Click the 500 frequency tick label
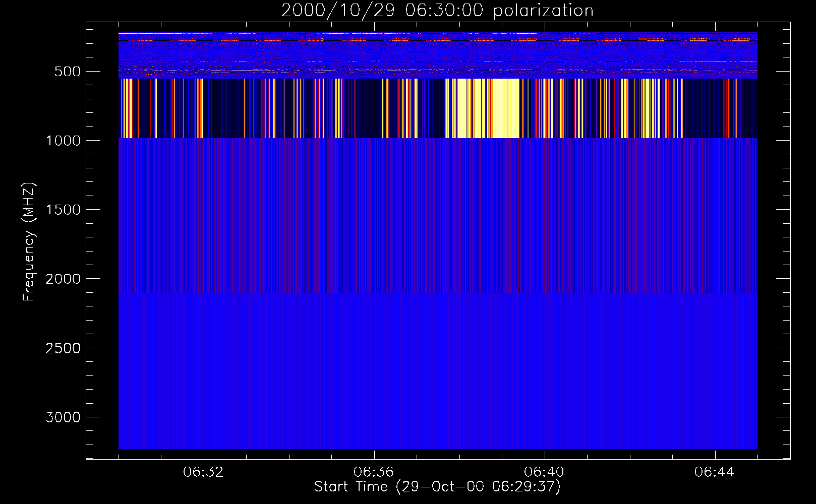 [x=67, y=72]
